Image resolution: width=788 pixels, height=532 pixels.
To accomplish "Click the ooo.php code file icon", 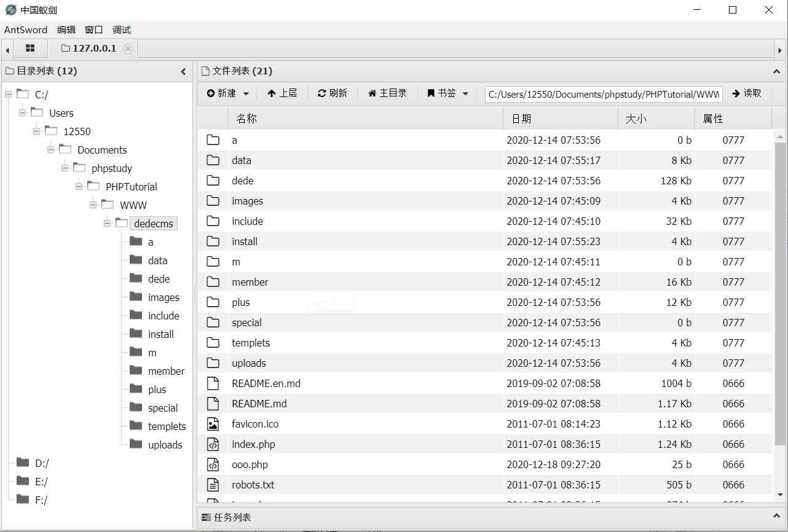I will (x=213, y=464).
